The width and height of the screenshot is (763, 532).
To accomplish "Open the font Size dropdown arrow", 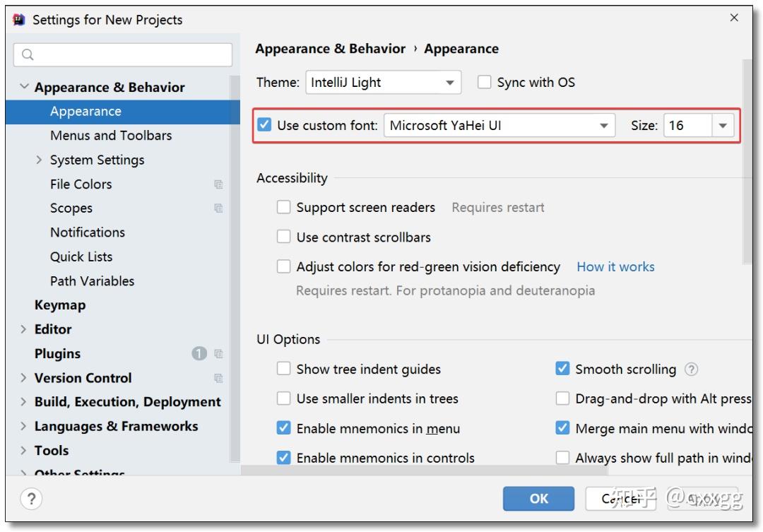I will [x=723, y=126].
